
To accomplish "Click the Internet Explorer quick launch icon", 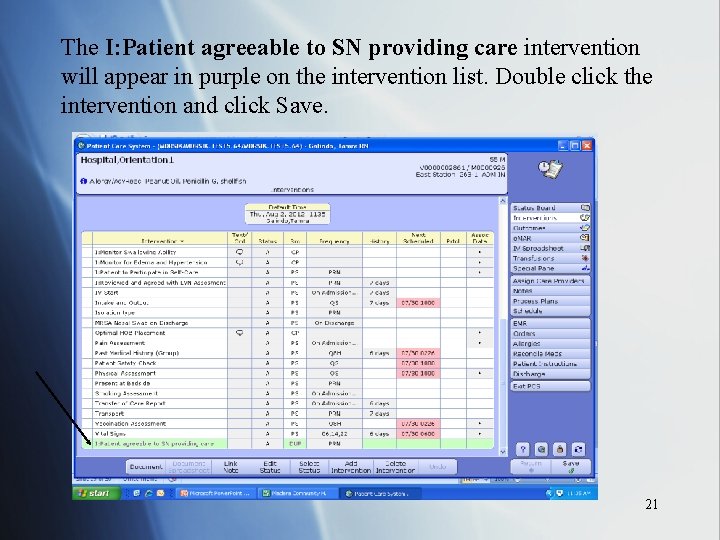I will 148,493.
